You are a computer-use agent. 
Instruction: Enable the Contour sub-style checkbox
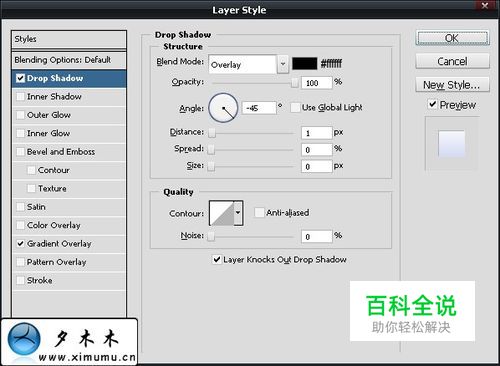(x=31, y=170)
